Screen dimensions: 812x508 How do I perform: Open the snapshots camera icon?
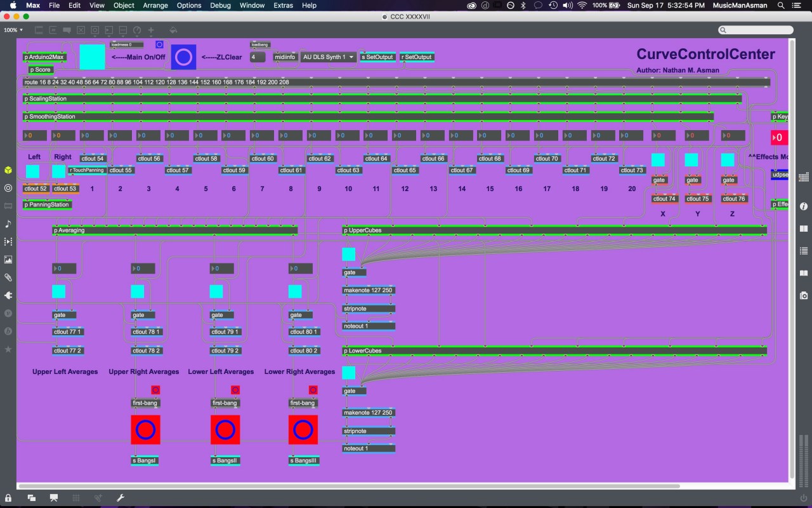point(804,295)
